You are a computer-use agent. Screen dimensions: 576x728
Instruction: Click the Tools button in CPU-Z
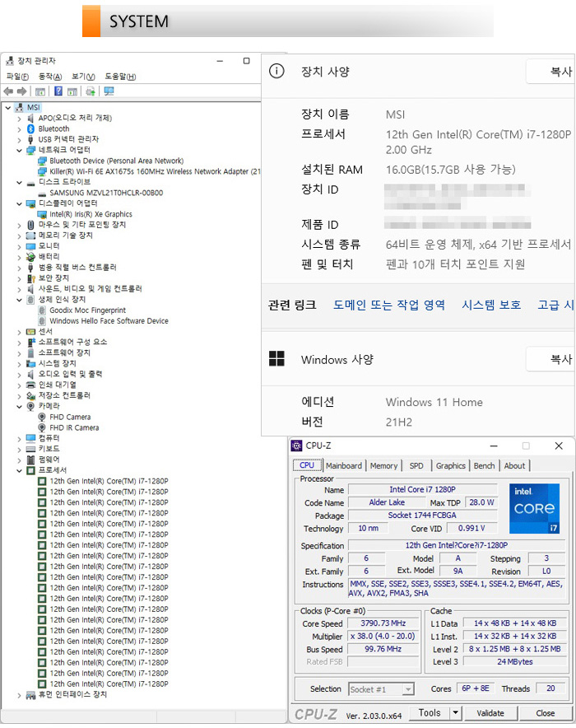pos(430,712)
